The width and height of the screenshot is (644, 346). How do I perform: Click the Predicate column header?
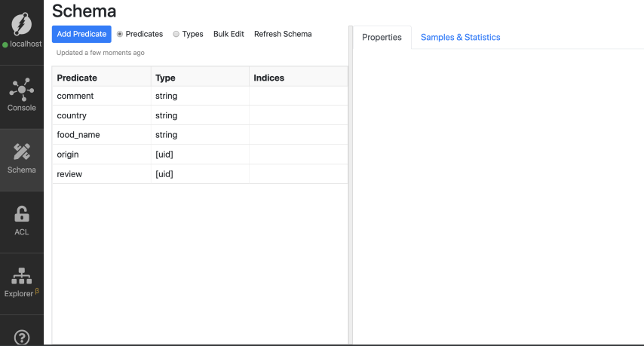[x=77, y=78]
